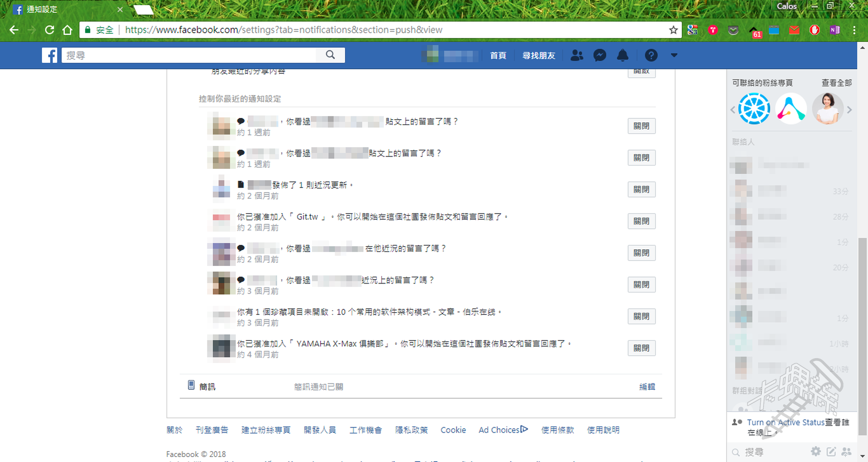Click the help question mark icon
Viewport: 868px width, 462px height.
651,55
